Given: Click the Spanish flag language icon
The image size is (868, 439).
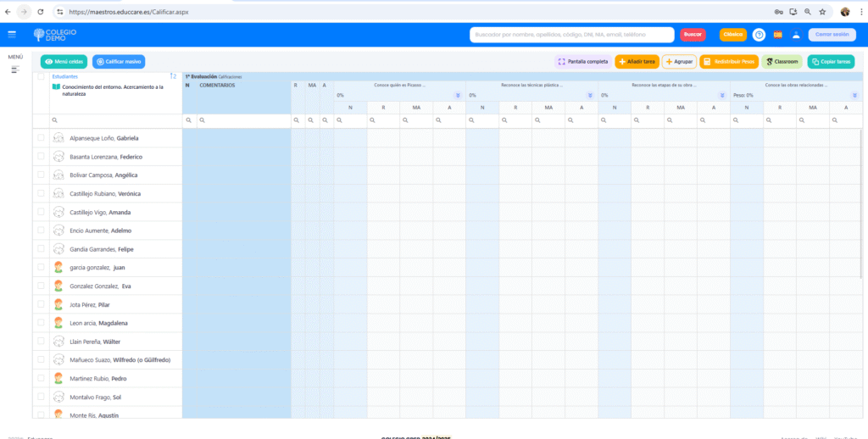Looking at the screenshot, I should (x=777, y=35).
